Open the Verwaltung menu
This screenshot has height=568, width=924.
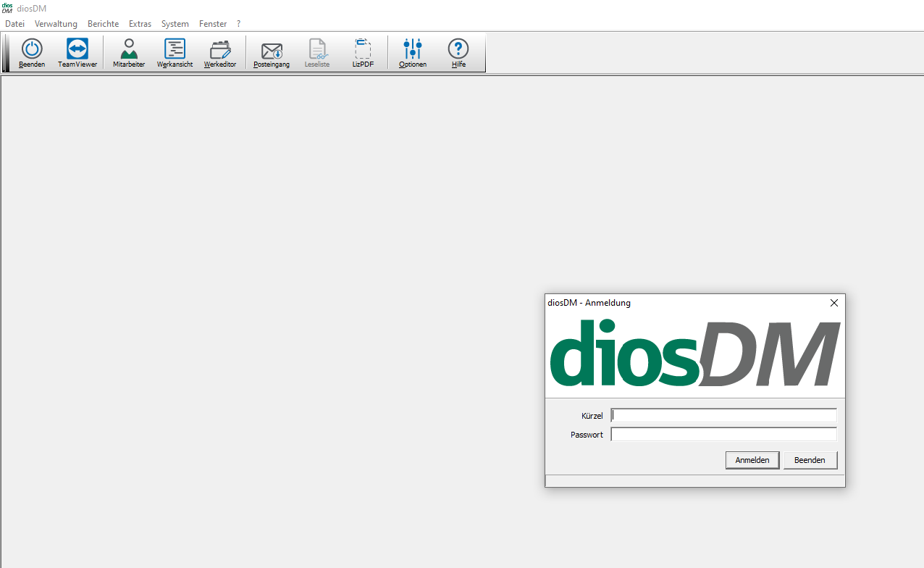(56, 24)
